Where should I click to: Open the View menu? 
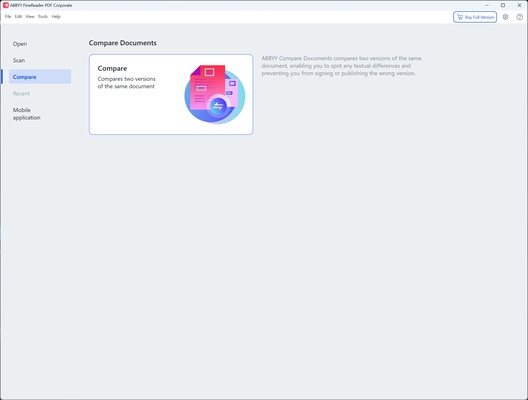click(30, 16)
